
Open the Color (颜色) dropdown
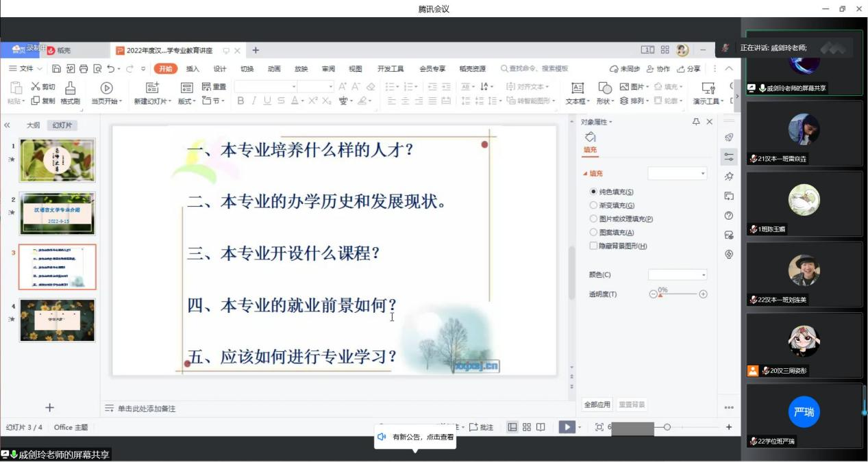[x=677, y=274]
